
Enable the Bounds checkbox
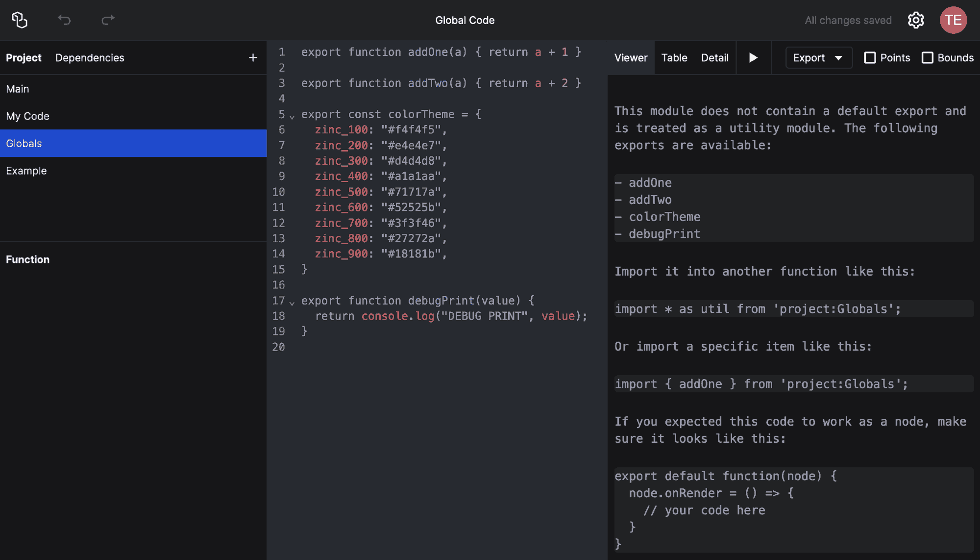coord(927,58)
